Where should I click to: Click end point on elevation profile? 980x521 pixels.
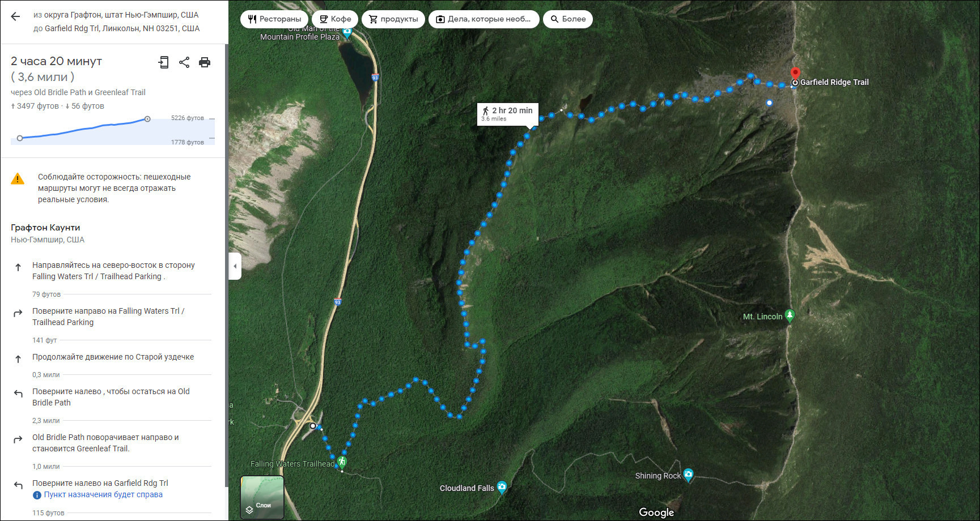point(147,119)
